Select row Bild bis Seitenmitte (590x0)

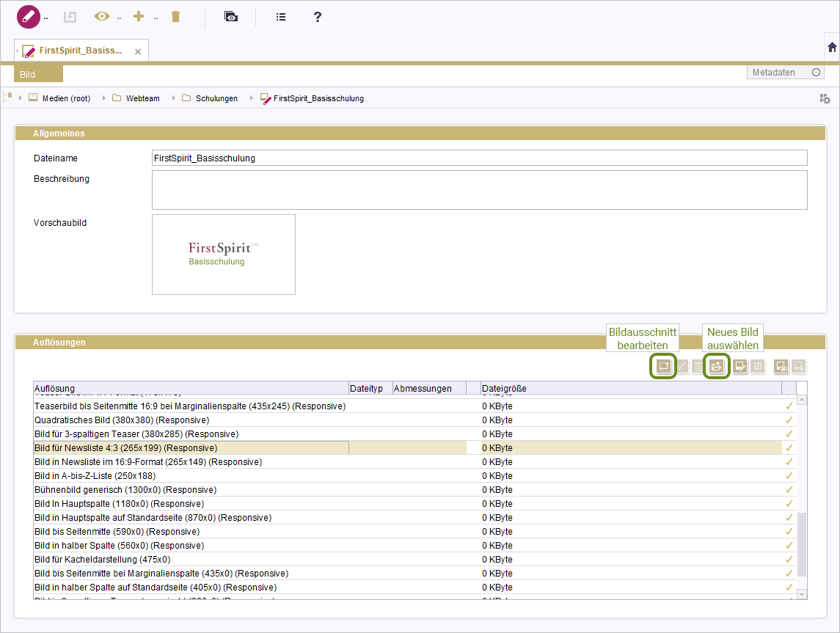tap(415, 531)
